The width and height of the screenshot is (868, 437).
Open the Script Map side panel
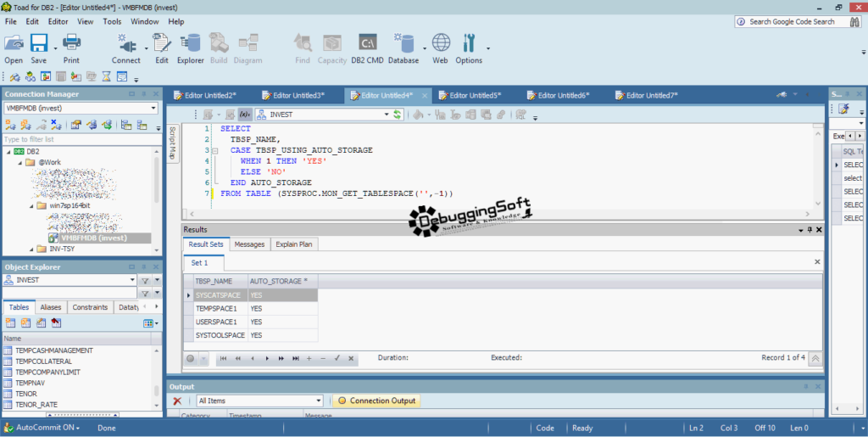coord(172,143)
